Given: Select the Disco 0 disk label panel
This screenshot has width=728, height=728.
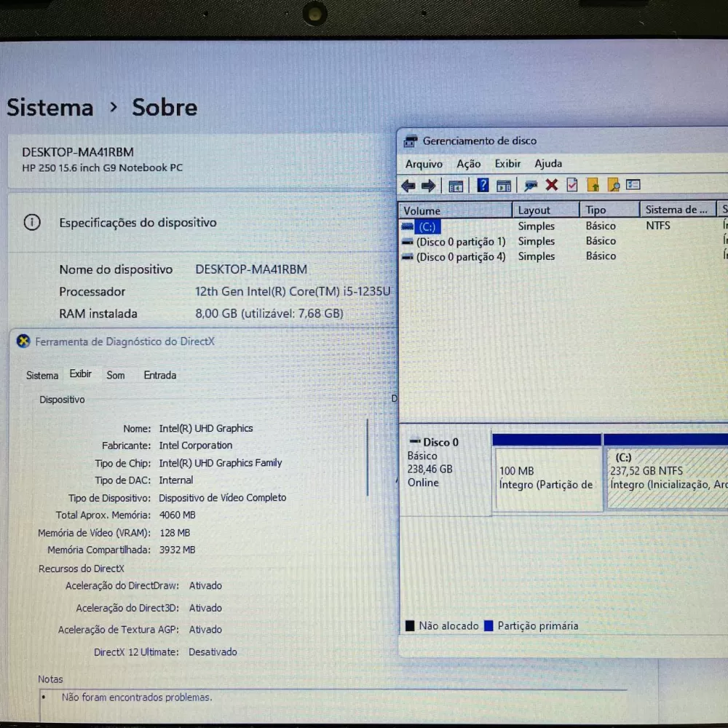Looking at the screenshot, I should pyautogui.click(x=446, y=473).
